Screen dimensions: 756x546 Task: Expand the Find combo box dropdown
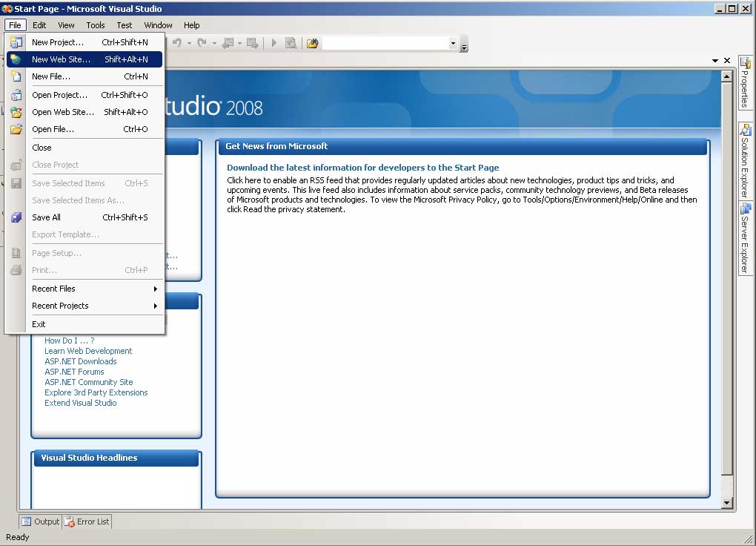tap(453, 43)
